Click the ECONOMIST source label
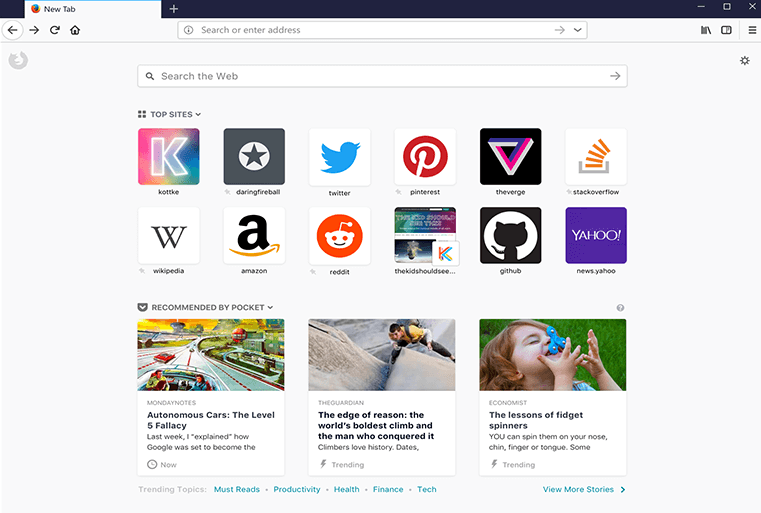This screenshot has width=761, height=513. pos(508,403)
